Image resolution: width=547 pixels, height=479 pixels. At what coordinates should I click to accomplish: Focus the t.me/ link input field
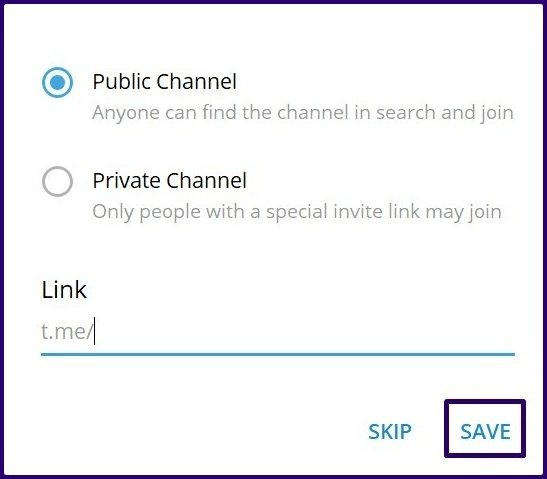[x=278, y=331]
